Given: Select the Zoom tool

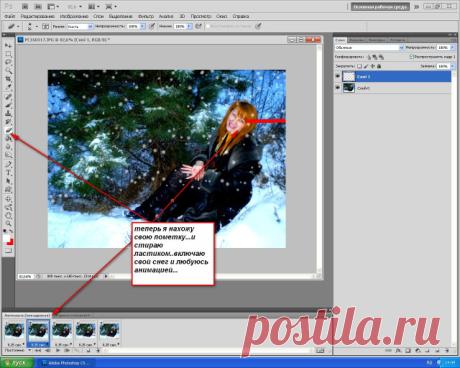Looking at the screenshot, I should click(x=8, y=224).
